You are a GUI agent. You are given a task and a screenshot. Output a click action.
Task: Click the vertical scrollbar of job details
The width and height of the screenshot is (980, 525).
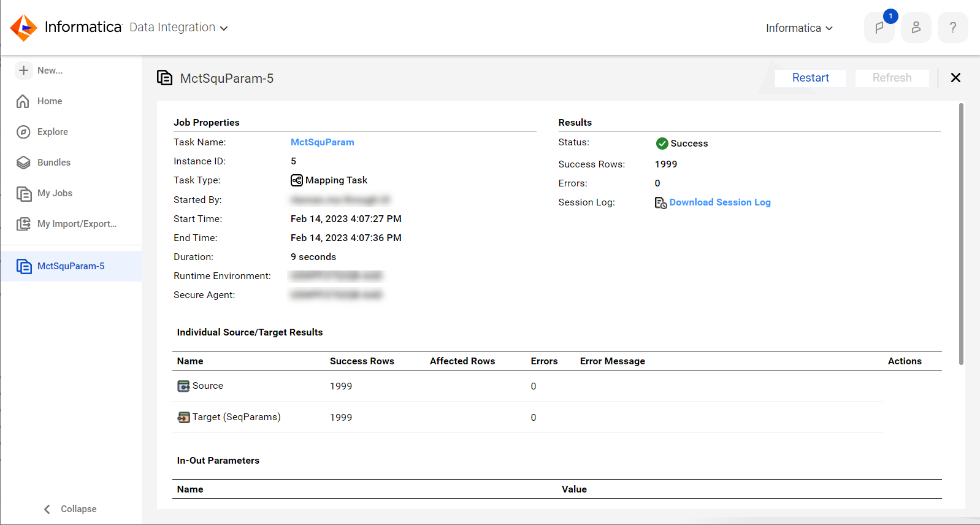961,234
